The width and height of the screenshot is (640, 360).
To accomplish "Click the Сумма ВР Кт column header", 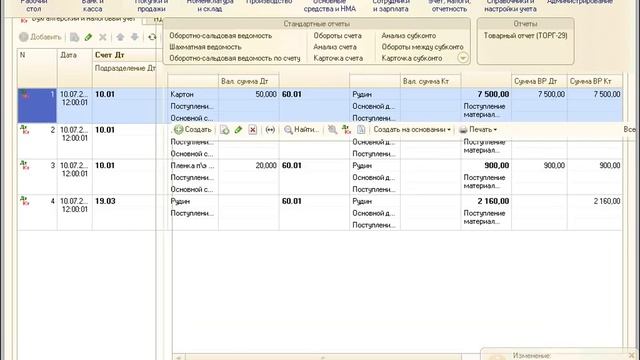I will pos(594,81).
